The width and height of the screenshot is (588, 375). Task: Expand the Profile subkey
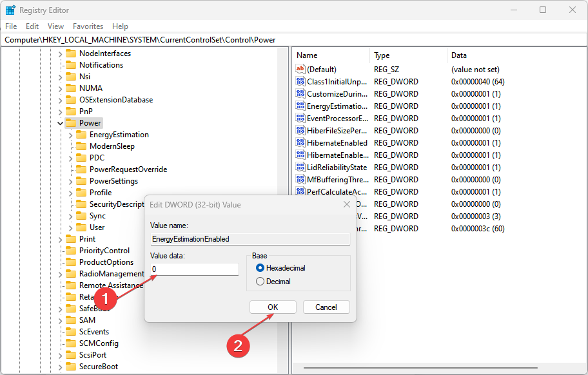70,193
